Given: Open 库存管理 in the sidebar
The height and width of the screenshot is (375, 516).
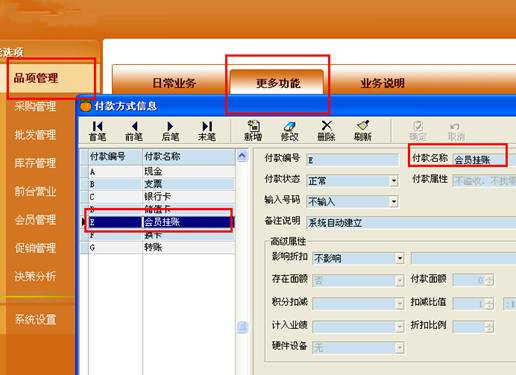Looking at the screenshot, I should [x=35, y=163].
